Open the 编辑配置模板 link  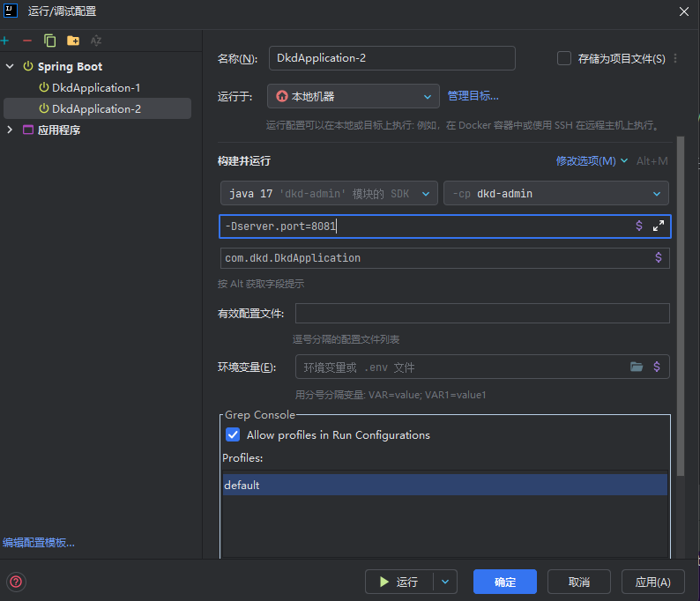point(39,543)
